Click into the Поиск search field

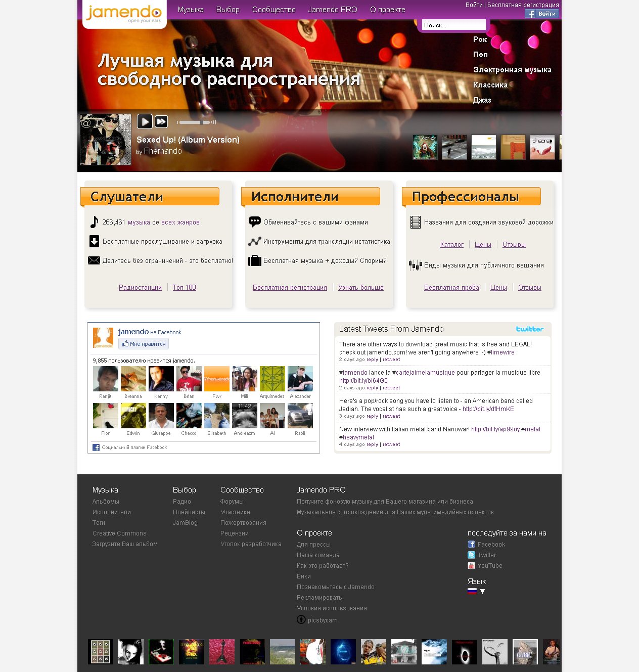[453, 25]
